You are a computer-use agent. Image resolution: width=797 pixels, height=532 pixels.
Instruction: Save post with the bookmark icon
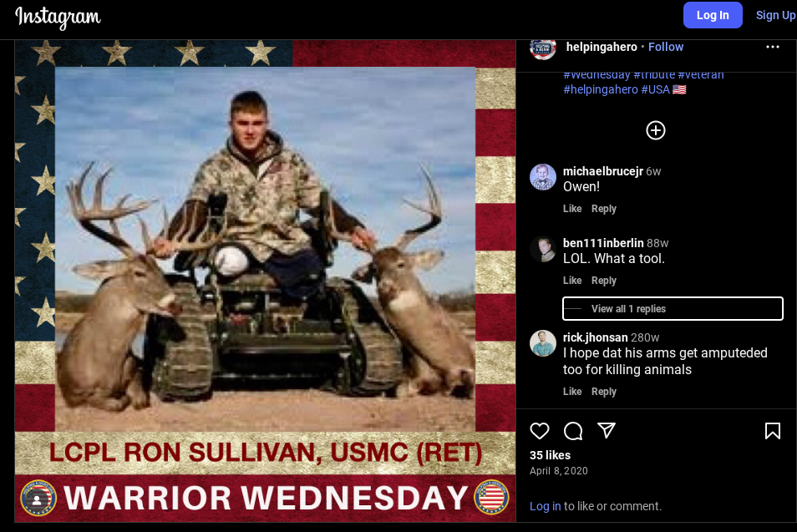click(x=772, y=431)
